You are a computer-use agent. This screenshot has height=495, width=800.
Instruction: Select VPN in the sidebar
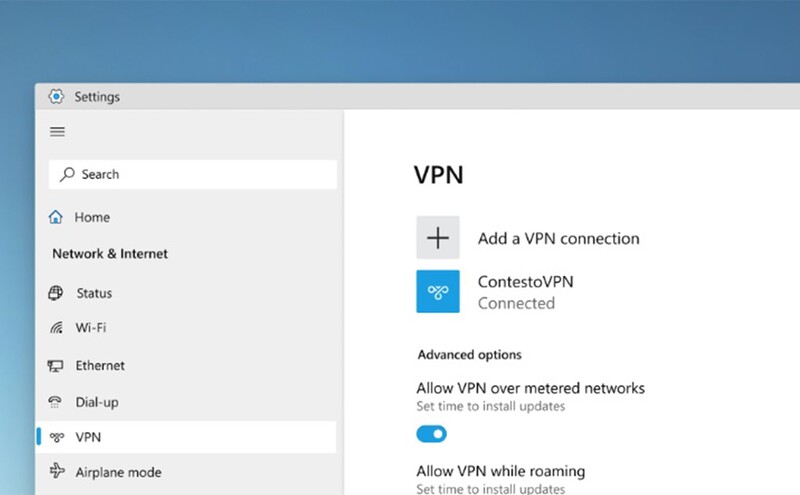pos(88,437)
